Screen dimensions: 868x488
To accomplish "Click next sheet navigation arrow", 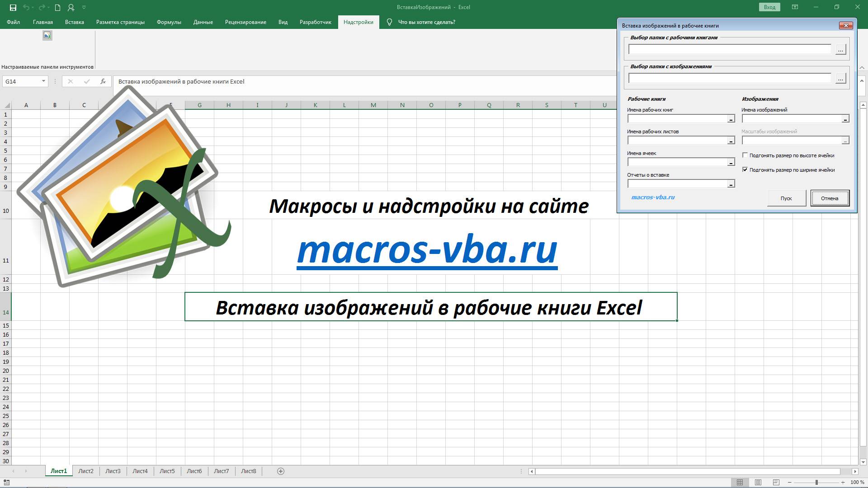I will 26,471.
